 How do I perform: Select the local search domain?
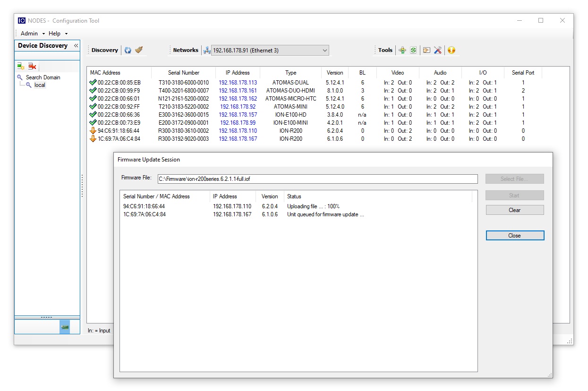40,85
